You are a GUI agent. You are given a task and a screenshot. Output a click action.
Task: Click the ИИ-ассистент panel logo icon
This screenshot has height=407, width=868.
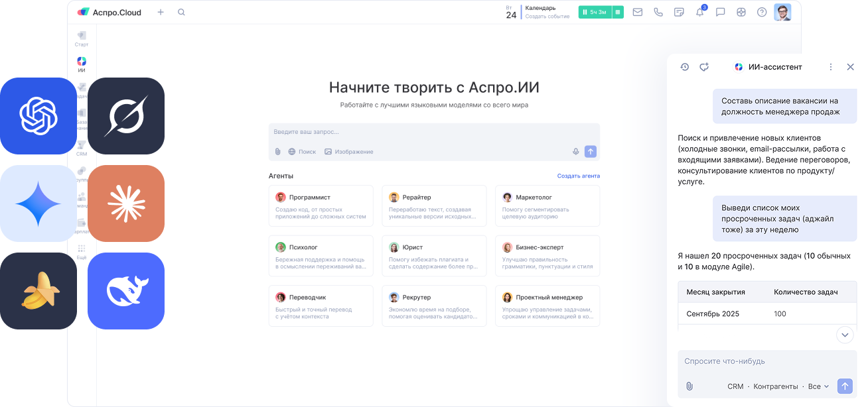(739, 67)
